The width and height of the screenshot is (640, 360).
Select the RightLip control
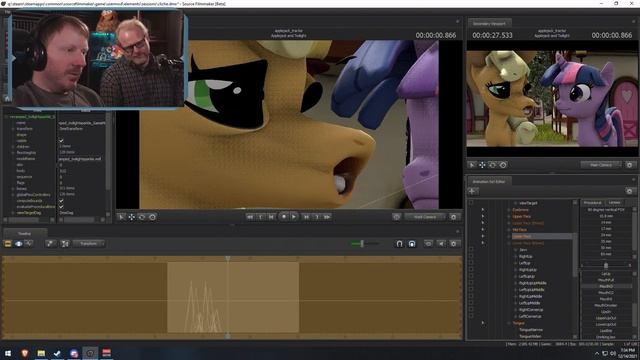point(526,256)
